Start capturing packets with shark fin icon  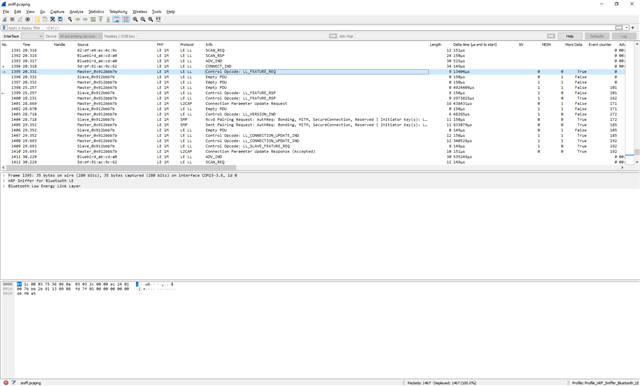click(4, 19)
